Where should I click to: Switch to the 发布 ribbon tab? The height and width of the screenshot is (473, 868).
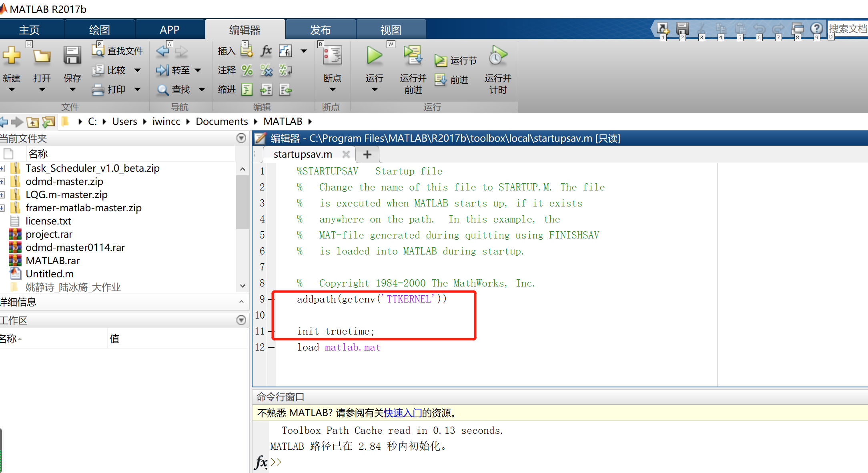[x=320, y=29]
